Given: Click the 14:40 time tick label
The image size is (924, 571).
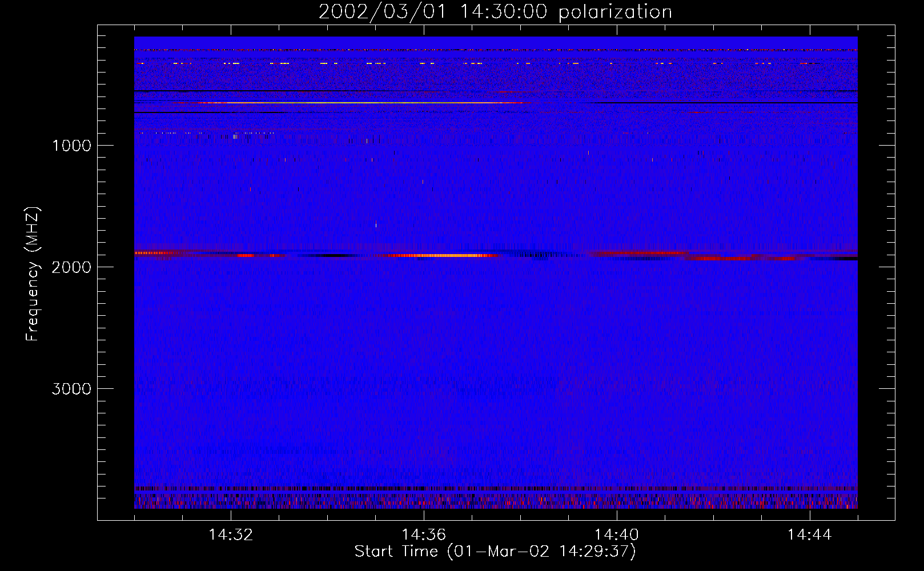Looking at the screenshot, I should [x=617, y=534].
